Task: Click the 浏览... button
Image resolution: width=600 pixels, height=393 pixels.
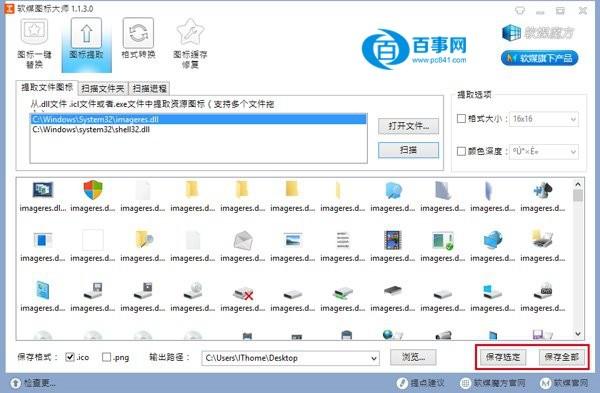Action: coord(413,357)
